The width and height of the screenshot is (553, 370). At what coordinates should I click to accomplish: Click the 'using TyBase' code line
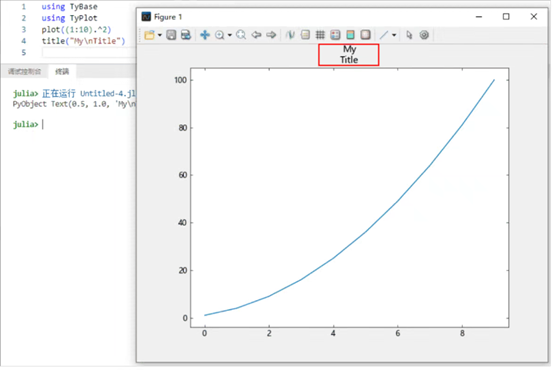point(69,7)
